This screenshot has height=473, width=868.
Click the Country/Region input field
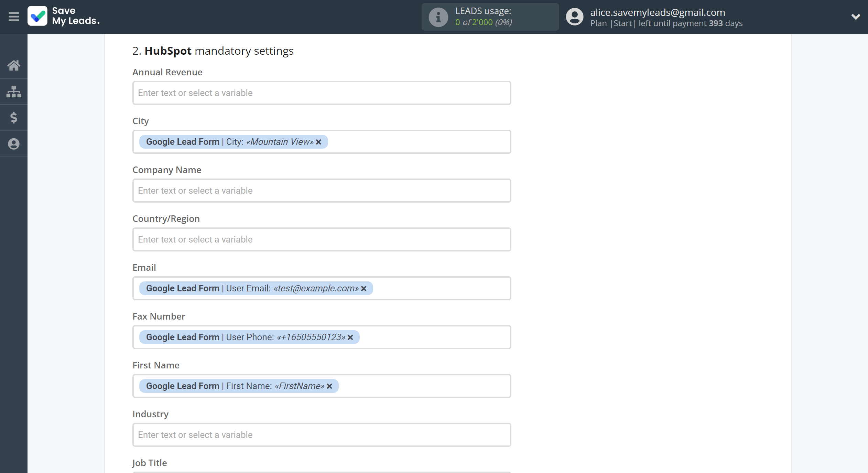coord(322,239)
